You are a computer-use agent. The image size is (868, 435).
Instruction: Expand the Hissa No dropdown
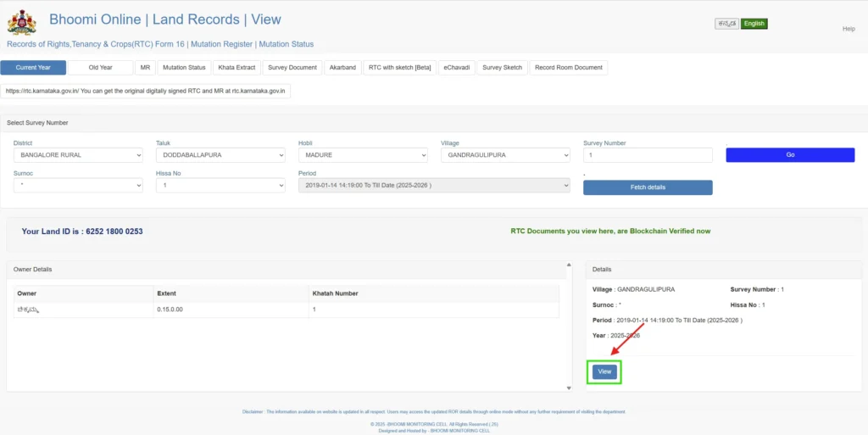point(220,185)
